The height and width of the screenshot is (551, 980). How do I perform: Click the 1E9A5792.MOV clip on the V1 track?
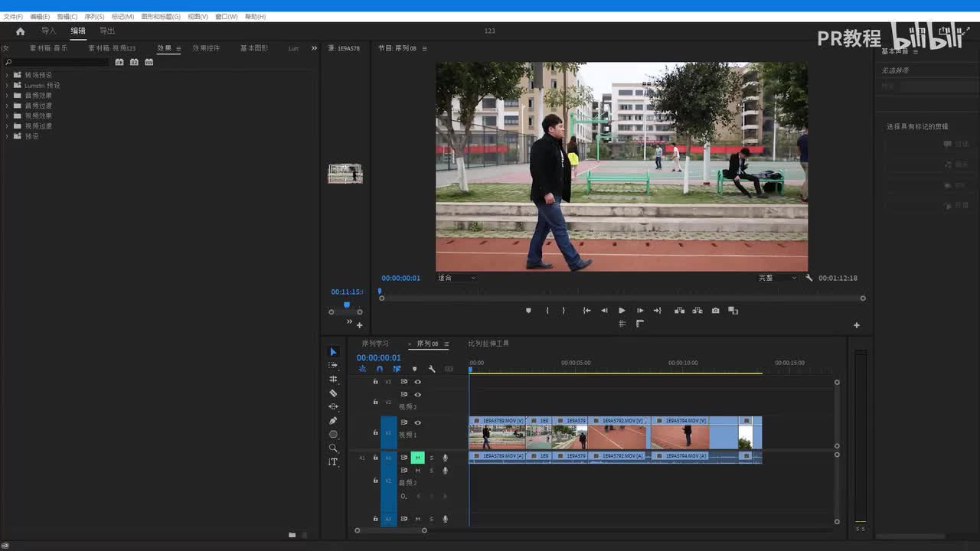(x=619, y=435)
